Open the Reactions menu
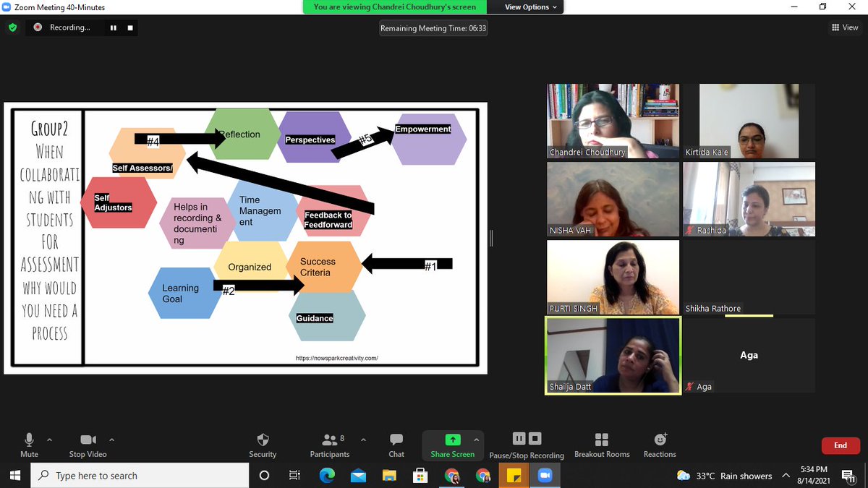Viewport: 868px width, 488px height. point(660,445)
